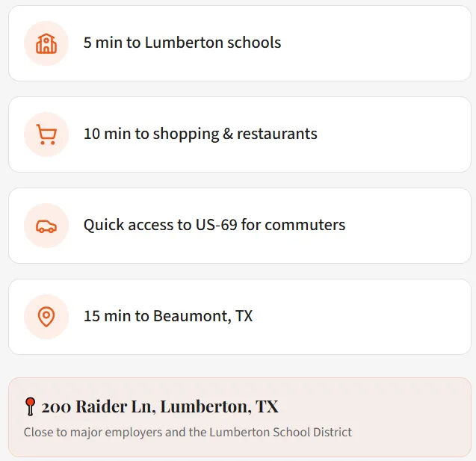
Task: Select the '5 min to Lumberton schools' text
Action: point(182,43)
